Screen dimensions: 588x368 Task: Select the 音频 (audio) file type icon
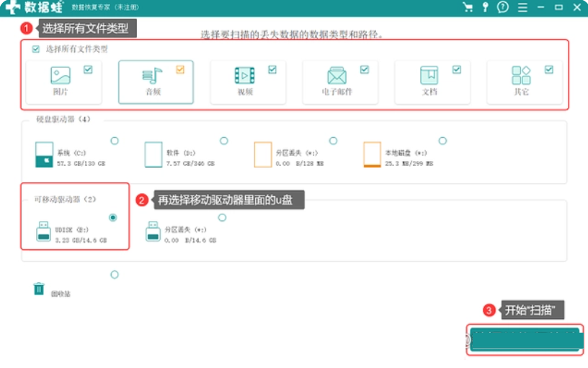click(x=152, y=75)
